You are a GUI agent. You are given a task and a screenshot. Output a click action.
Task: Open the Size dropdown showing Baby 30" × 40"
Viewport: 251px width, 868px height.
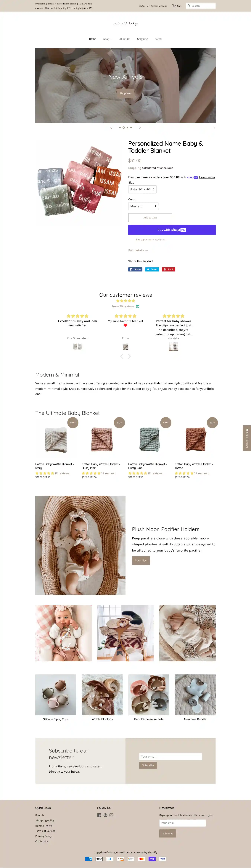point(142,189)
